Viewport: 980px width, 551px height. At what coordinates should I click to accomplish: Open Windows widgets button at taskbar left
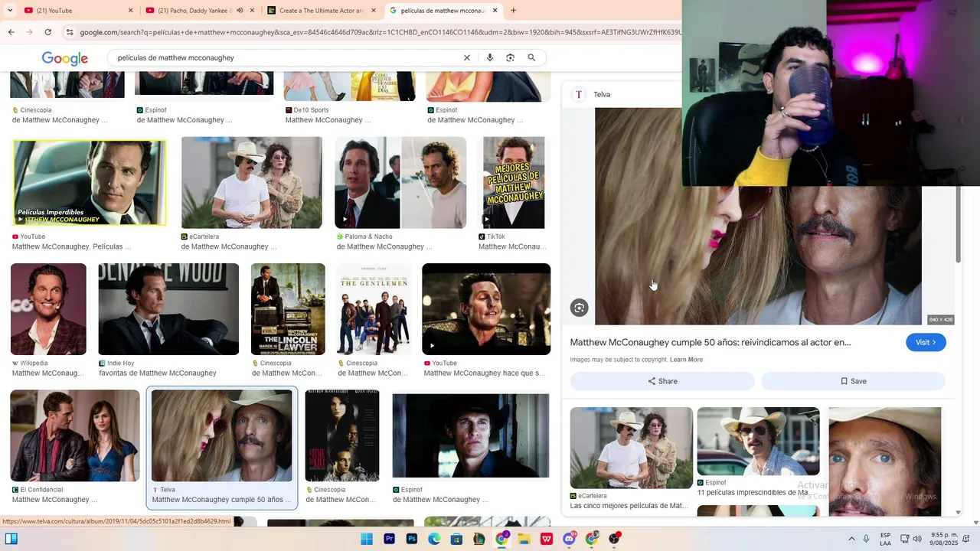point(11,539)
